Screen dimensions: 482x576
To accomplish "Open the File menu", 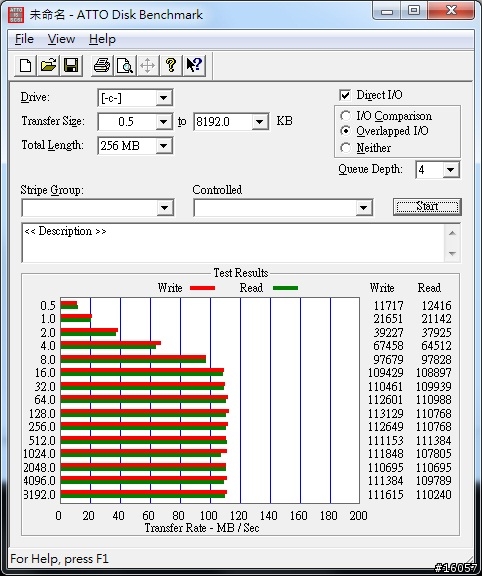I will click(x=24, y=39).
